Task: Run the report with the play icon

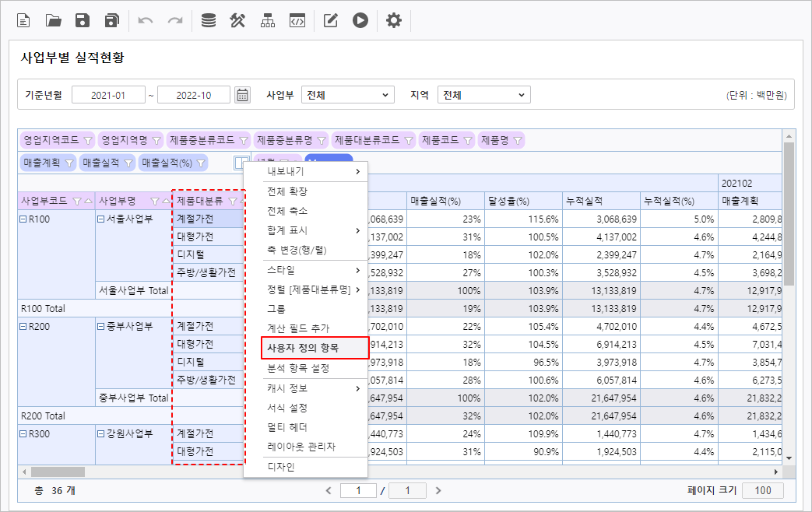Action: [x=360, y=21]
